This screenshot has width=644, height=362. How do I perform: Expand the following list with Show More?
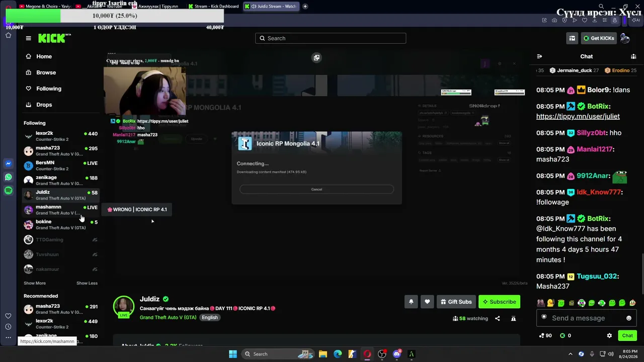click(35, 283)
